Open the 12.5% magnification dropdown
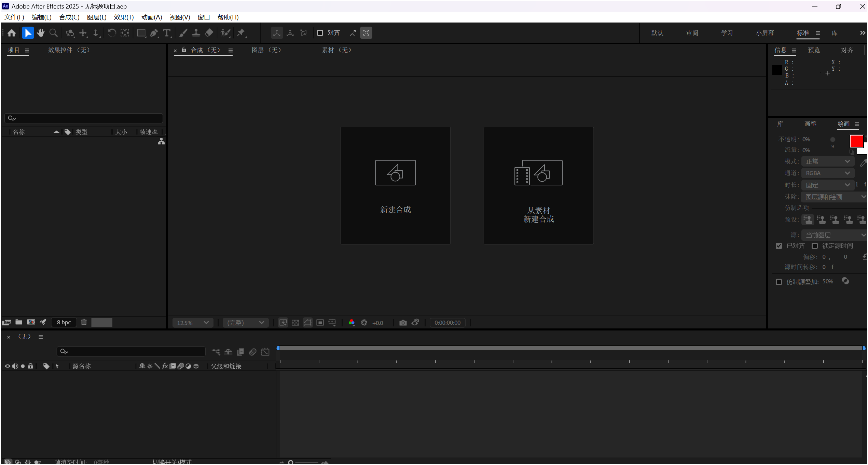 [193, 323]
